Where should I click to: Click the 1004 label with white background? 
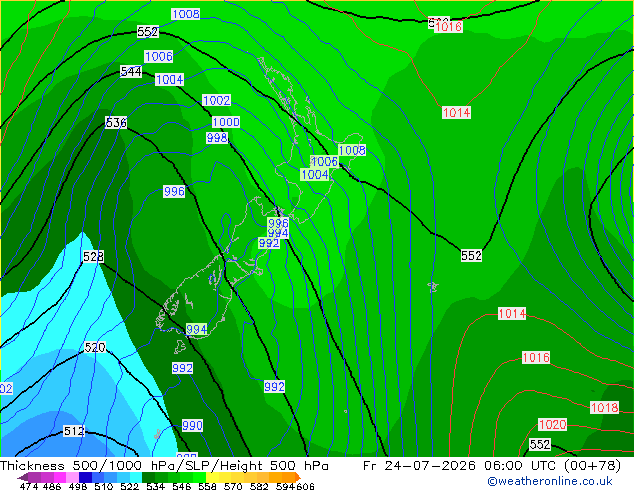click(169, 79)
